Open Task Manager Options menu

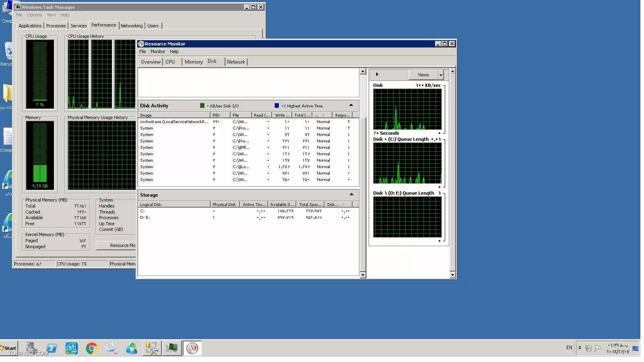coord(35,15)
